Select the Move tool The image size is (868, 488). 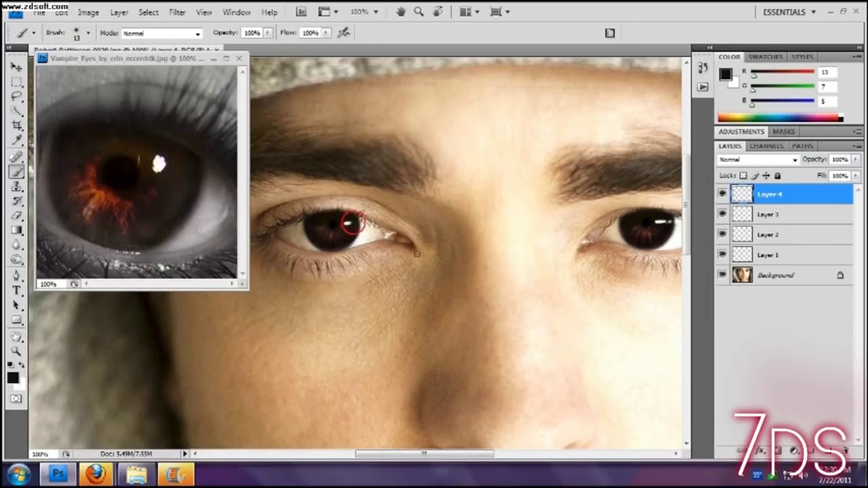pos(16,66)
